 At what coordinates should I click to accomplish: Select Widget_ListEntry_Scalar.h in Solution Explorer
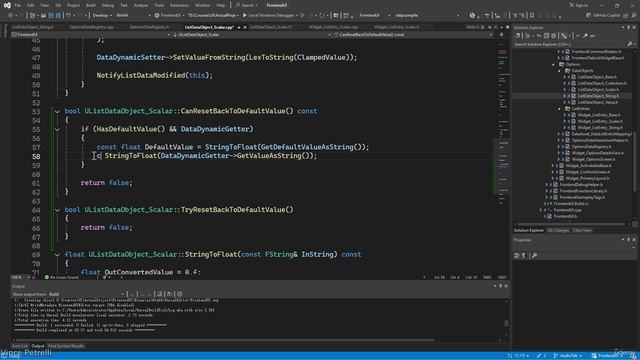[x=600, y=121]
